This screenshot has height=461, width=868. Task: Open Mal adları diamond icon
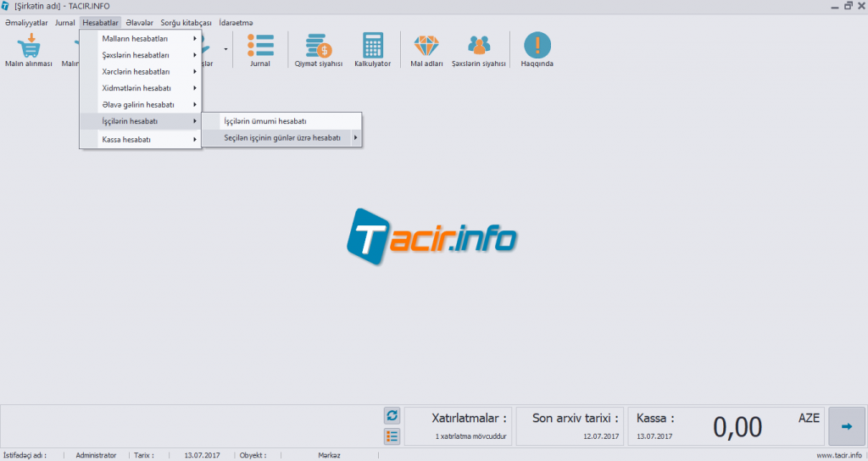[426, 47]
